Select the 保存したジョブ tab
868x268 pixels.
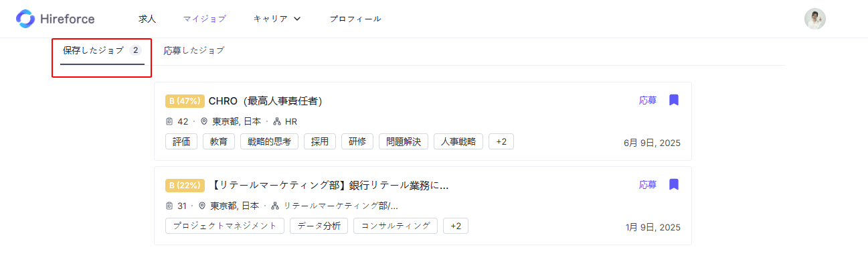(102, 51)
